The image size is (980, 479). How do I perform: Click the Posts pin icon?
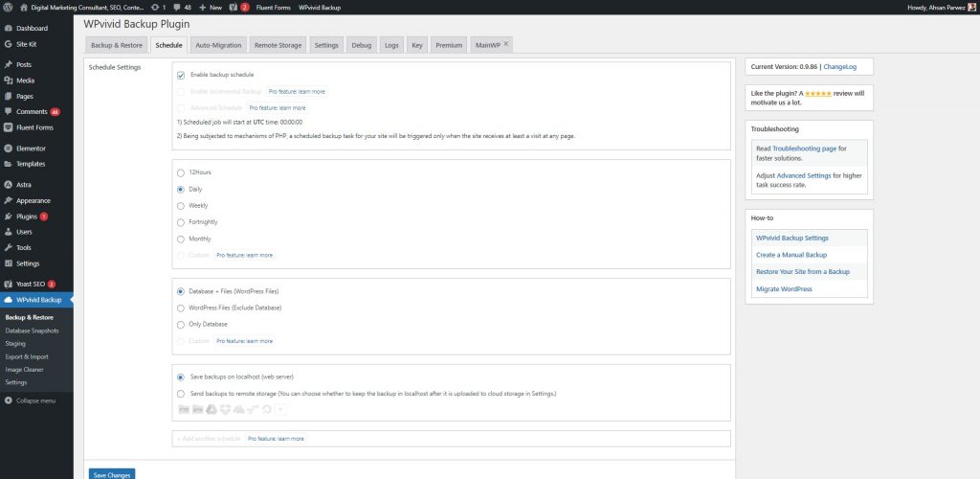[8, 64]
